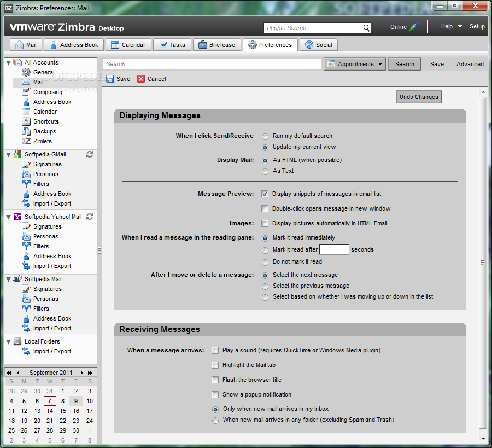Collapse the Softpedia GMail tree
This screenshot has width=492, height=448.
click(8, 154)
